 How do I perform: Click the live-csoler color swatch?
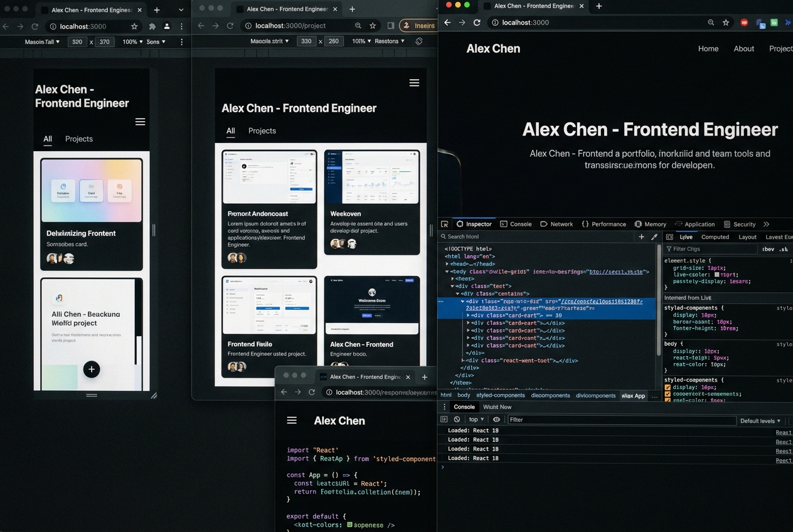[x=717, y=274]
